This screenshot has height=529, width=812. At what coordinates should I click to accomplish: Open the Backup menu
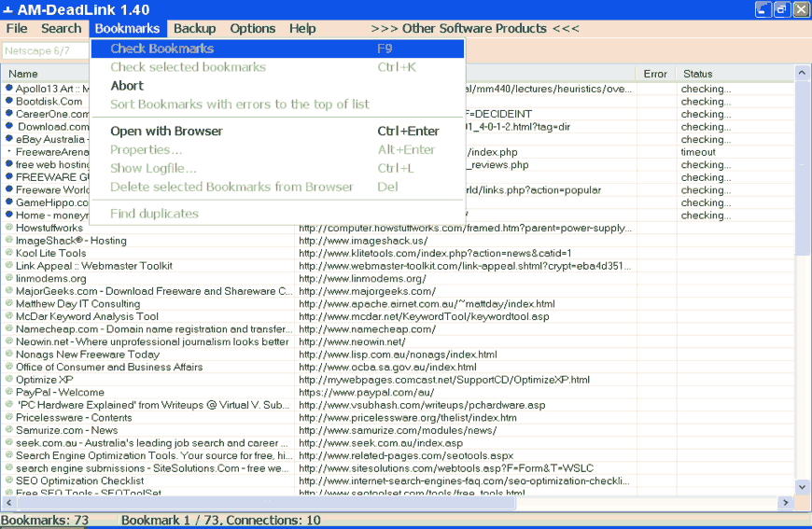[194, 29]
